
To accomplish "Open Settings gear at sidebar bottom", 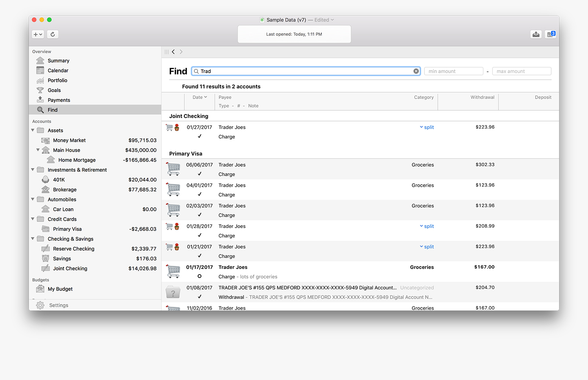I will [40, 305].
